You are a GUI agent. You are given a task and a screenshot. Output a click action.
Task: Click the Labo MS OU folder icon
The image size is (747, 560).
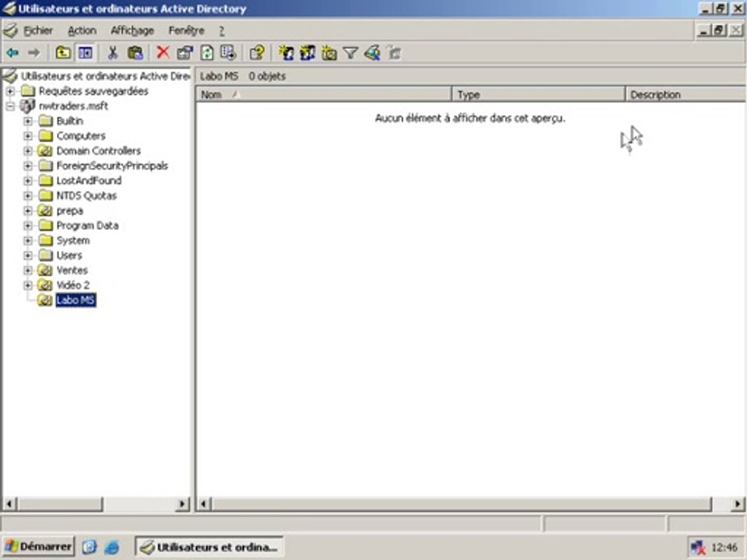click(45, 300)
